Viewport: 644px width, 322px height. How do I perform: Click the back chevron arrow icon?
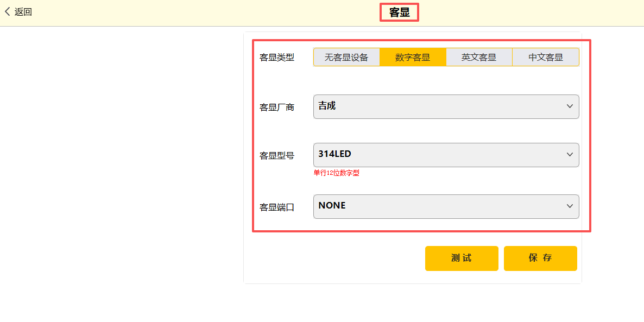coord(8,11)
